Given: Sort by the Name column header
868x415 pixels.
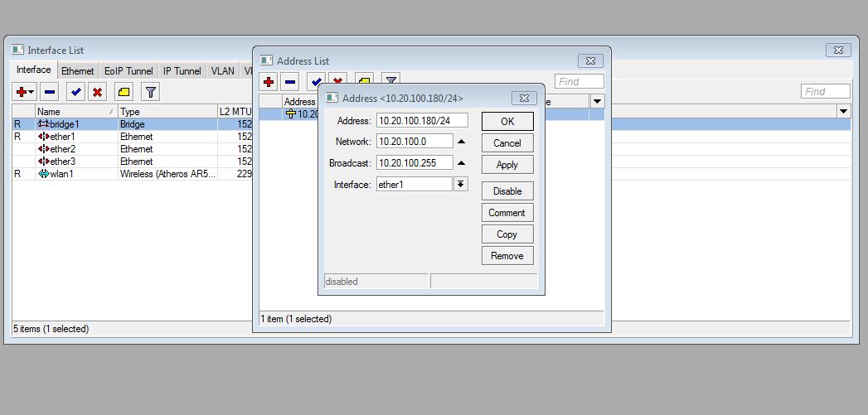Looking at the screenshot, I should [76, 111].
